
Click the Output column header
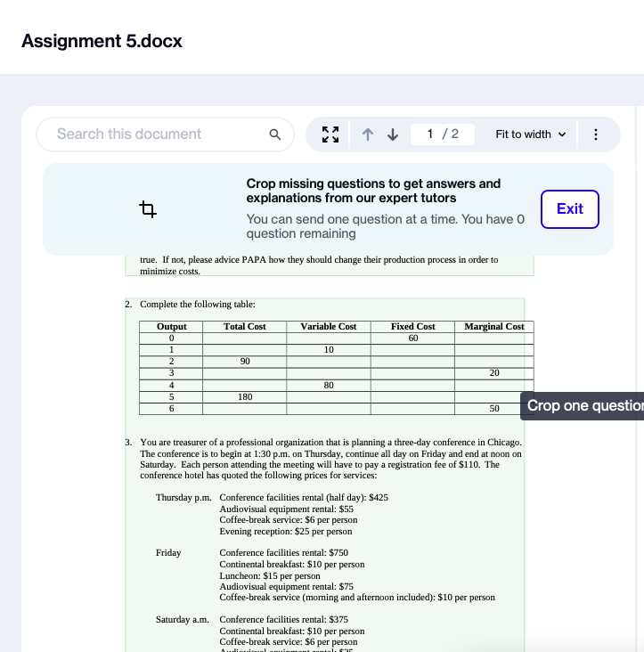pos(171,326)
